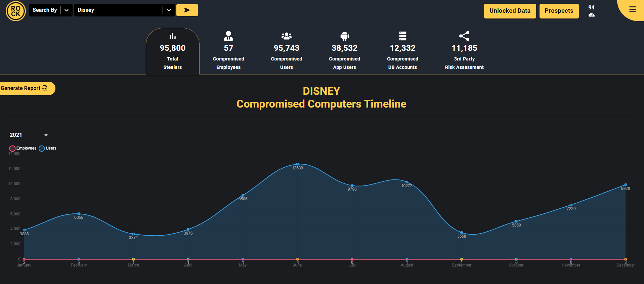Click the share icon above 11,185

click(x=464, y=36)
